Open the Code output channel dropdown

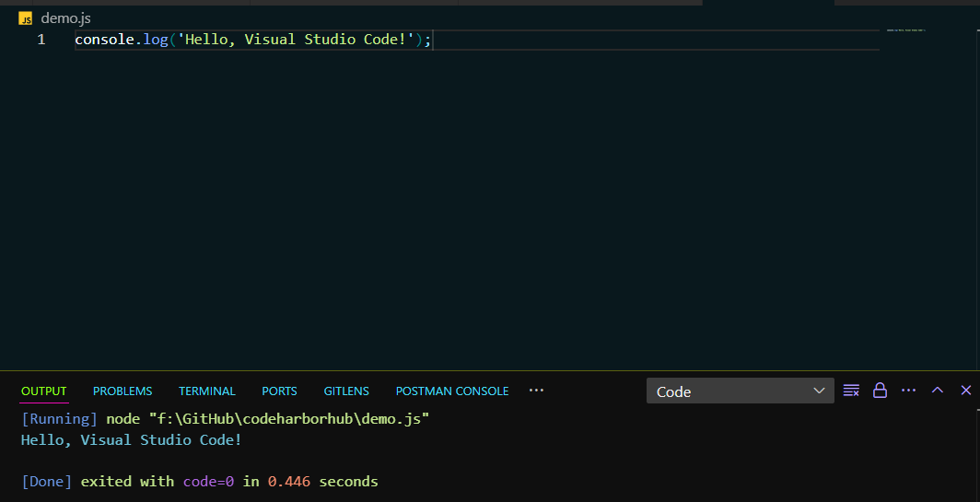pos(740,391)
